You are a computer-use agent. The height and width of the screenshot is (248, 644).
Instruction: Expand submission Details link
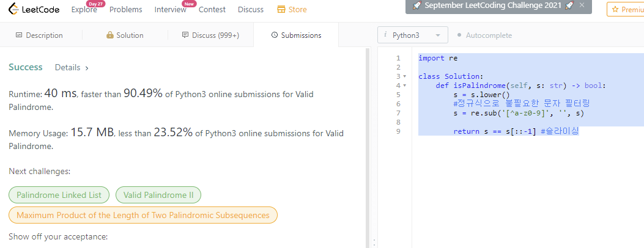[x=72, y=68]
